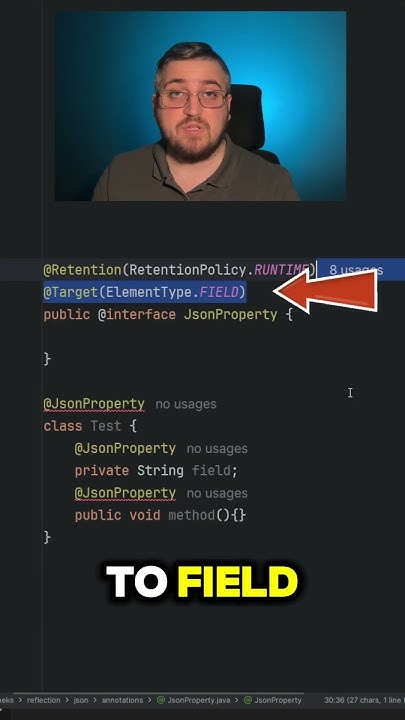Click the Test class name
Viewport: 405px width, 720px height.
[x=106, y=426]
